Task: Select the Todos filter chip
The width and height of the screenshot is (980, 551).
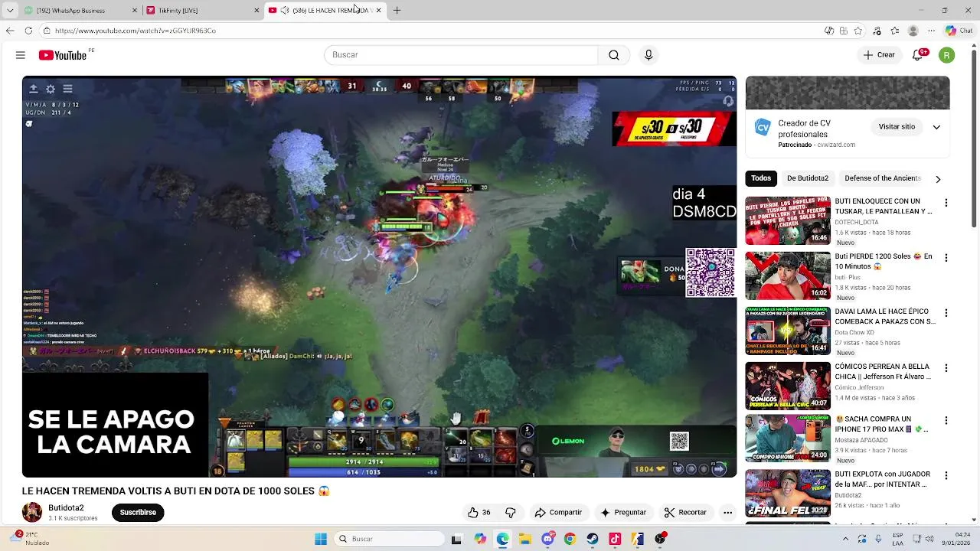Action: pyautogui.click(x=761, y=178)
